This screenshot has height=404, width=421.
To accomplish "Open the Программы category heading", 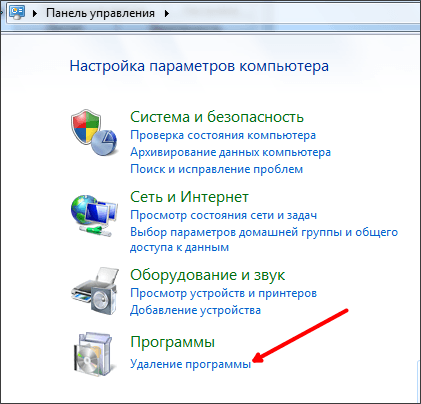I will point(172,342).
